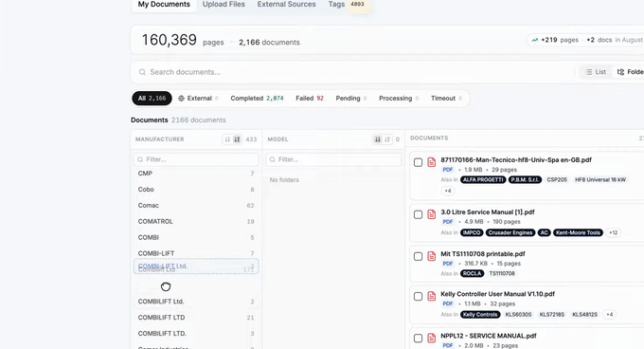644x349 pixels.
Task: Open the Comac manufacturer folder
Action: pos(196,206)
